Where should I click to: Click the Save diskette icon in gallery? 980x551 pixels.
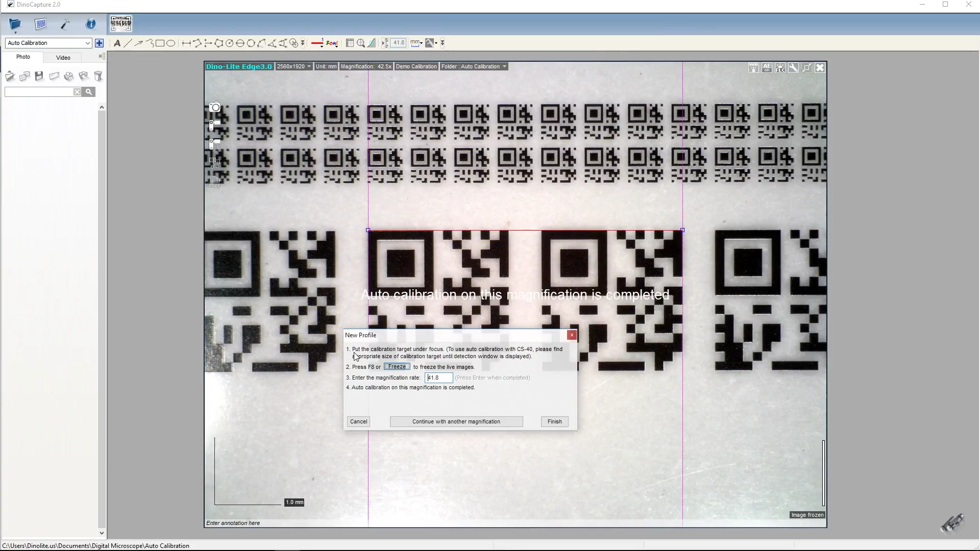coord(39,76)
